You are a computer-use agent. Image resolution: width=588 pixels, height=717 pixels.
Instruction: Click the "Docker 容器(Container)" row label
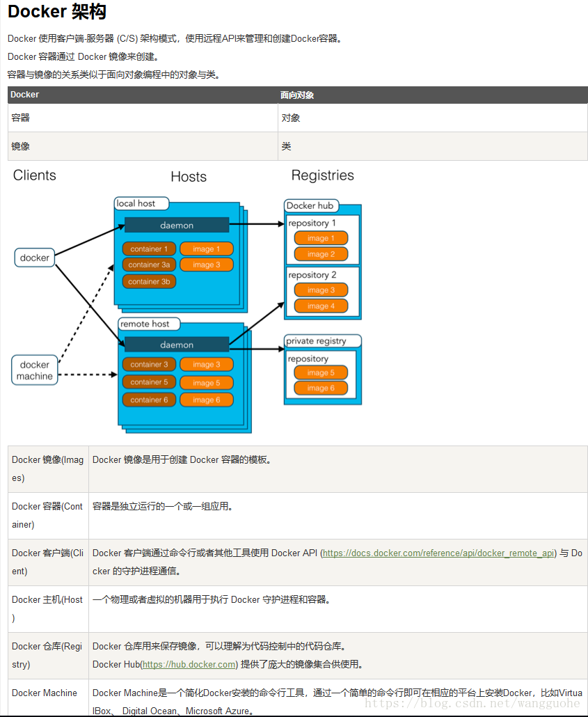click(x=48, y=515)
